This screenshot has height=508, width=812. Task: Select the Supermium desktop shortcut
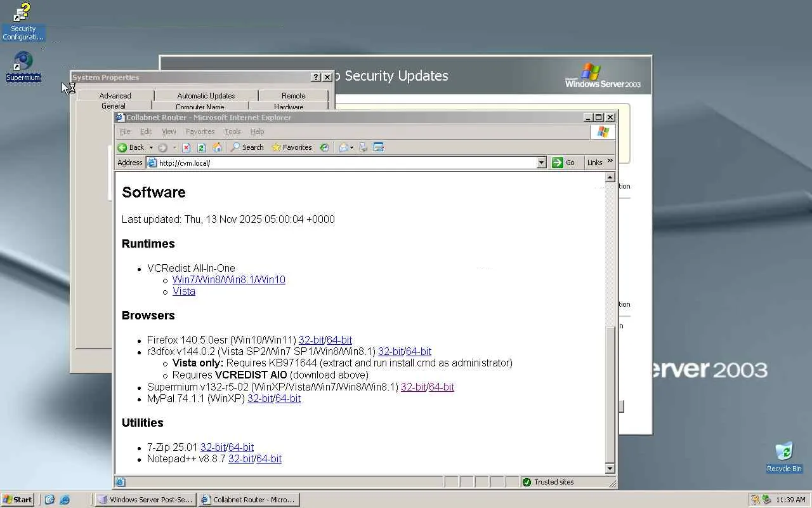pyautogui.click(x=23, y=67)
